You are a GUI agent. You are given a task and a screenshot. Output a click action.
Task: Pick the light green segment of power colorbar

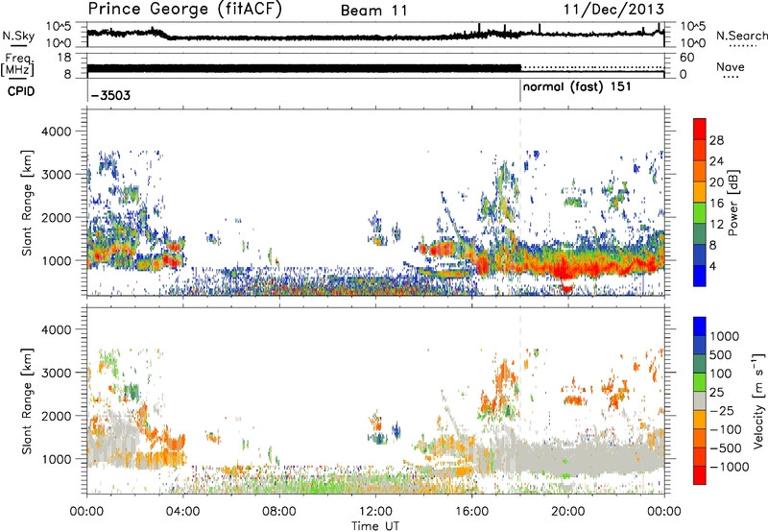(x=700, y=213)
